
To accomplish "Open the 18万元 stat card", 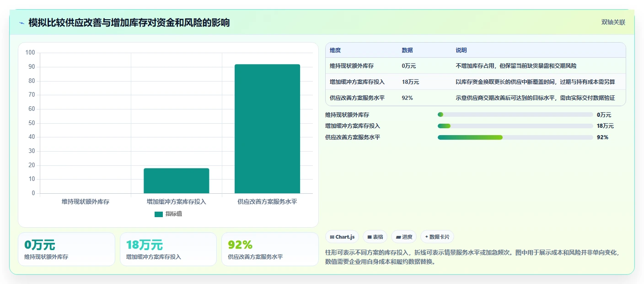I will 168,249.
